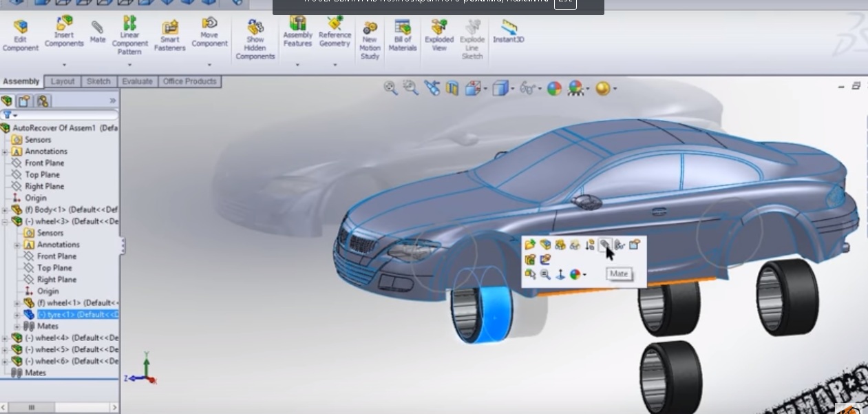Click the View Settings gold sphere icon

coord(602,88)
